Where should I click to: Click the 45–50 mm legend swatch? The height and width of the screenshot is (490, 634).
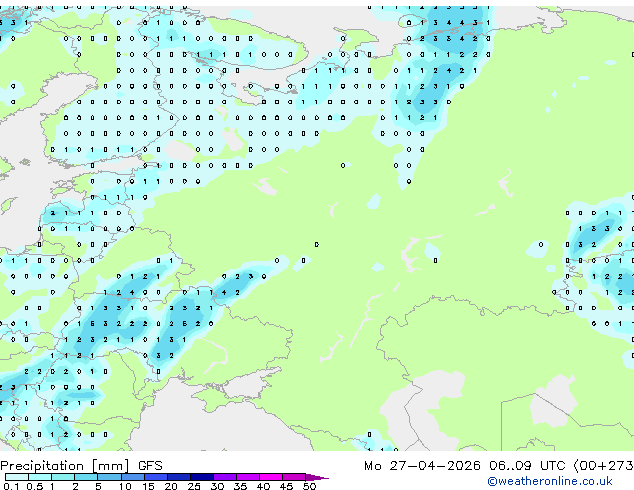294,477
